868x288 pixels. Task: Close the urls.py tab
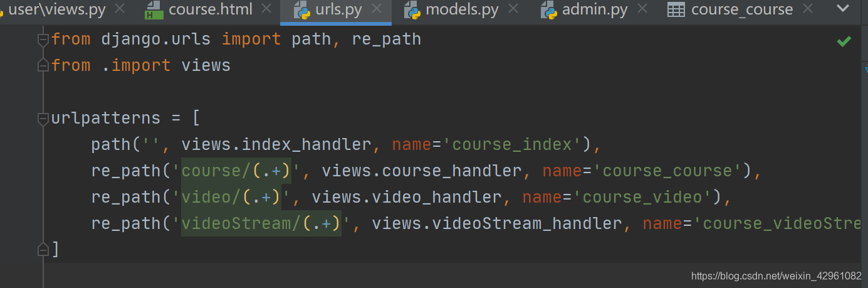click(377, 9)
